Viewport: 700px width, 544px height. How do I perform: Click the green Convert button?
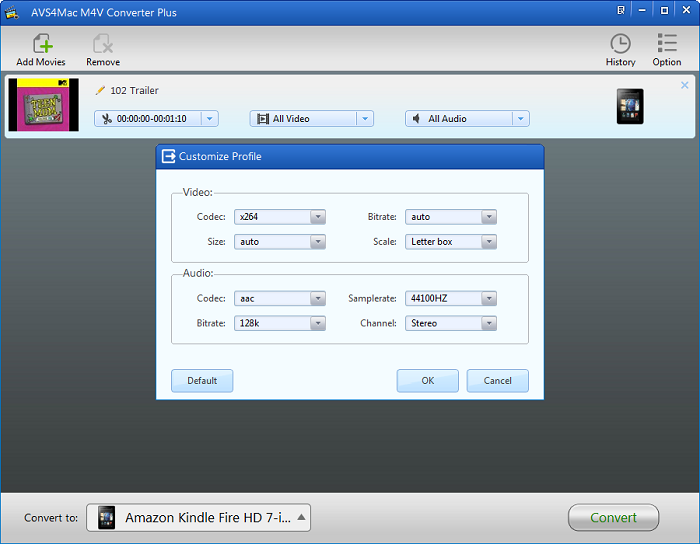(x=613, y=518)
